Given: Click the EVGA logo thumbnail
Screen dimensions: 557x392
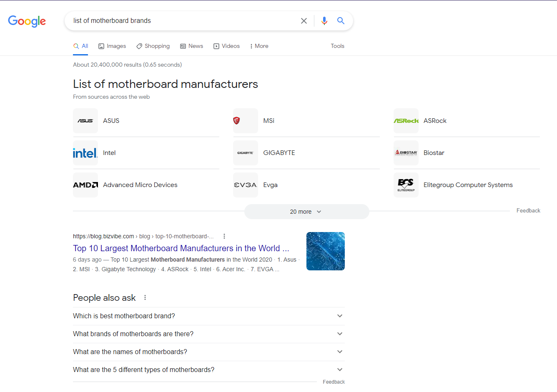Looking at the screenshot, I should tap(246, 185).
